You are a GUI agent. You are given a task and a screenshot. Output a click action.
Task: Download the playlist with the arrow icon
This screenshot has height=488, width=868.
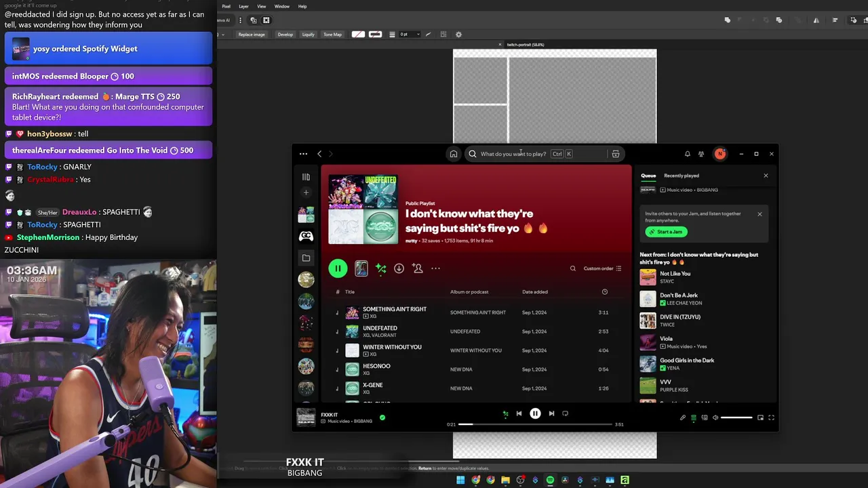(x=399, y=268)
